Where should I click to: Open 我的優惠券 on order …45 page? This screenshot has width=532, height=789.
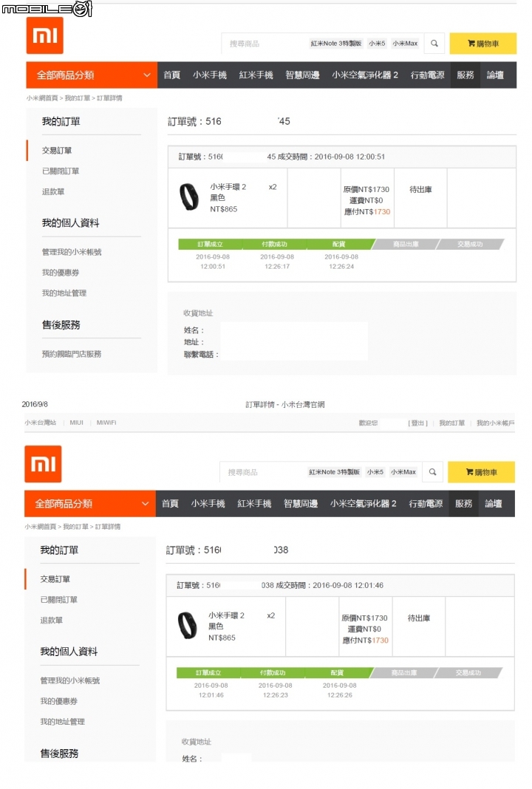click(x=61, y=273)
